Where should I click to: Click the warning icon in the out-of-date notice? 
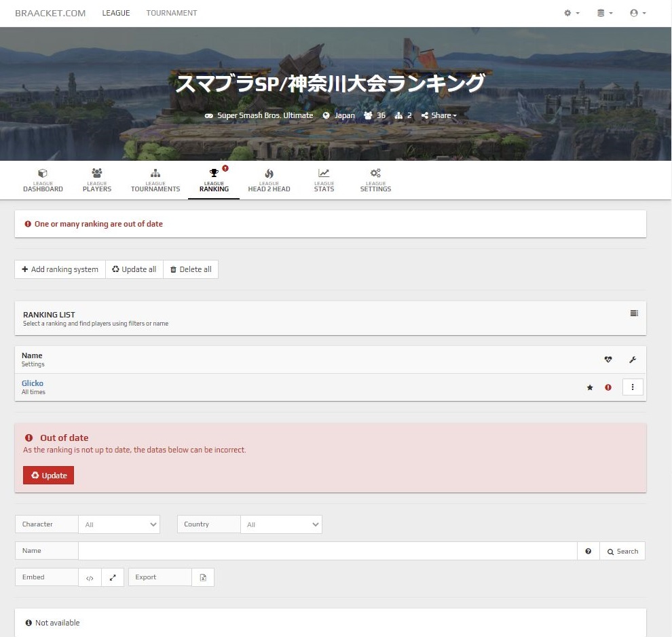coord(29,438)
